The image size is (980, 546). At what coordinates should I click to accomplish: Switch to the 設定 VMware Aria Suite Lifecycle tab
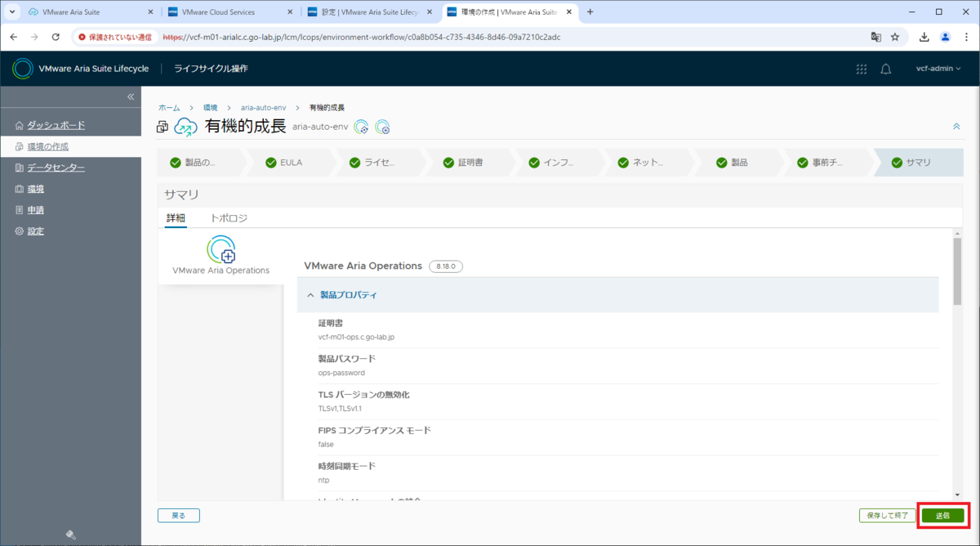point(370,12)
